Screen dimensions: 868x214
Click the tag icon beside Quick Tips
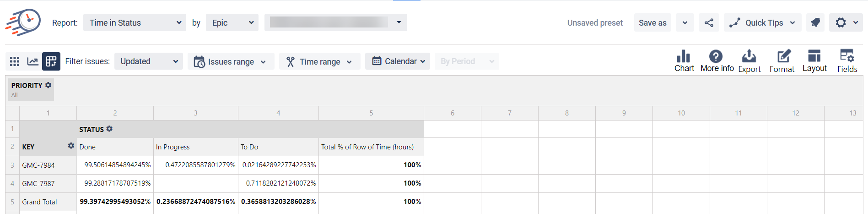(815, 22)
